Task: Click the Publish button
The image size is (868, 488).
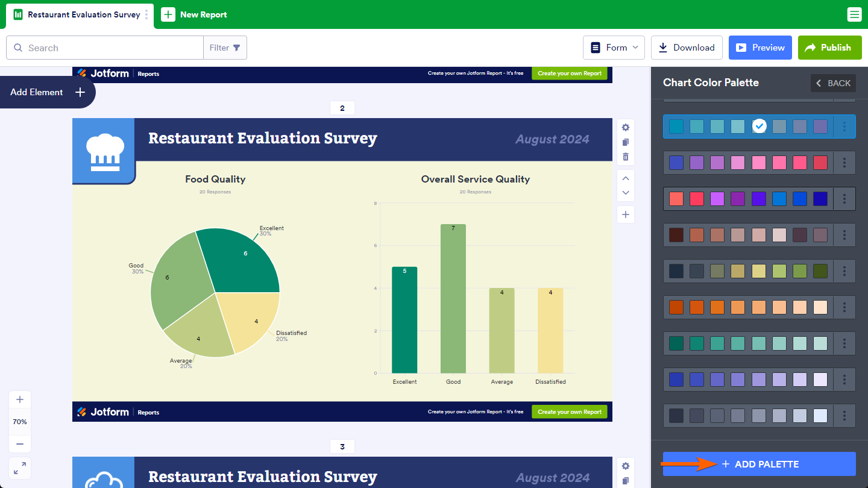Action: (x=829, y=48)
